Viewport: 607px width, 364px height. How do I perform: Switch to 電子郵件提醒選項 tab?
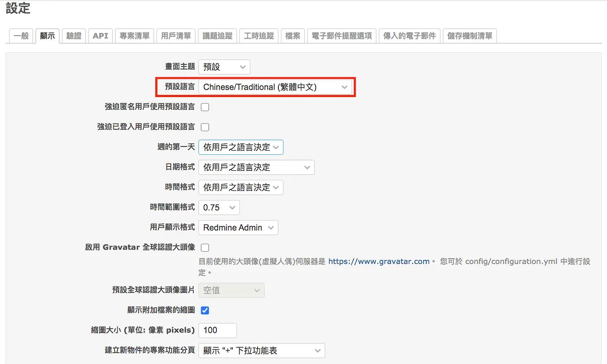point(342,36)
